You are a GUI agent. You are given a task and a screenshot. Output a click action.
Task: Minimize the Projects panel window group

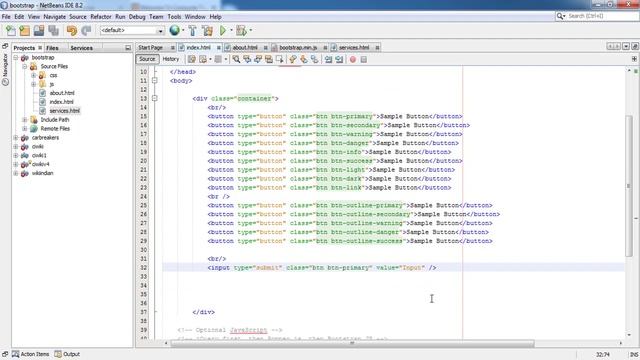(128, 48)
